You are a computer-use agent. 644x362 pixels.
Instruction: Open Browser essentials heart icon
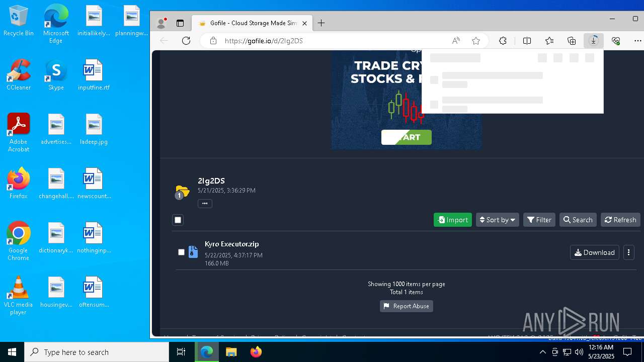coord(616,41)
